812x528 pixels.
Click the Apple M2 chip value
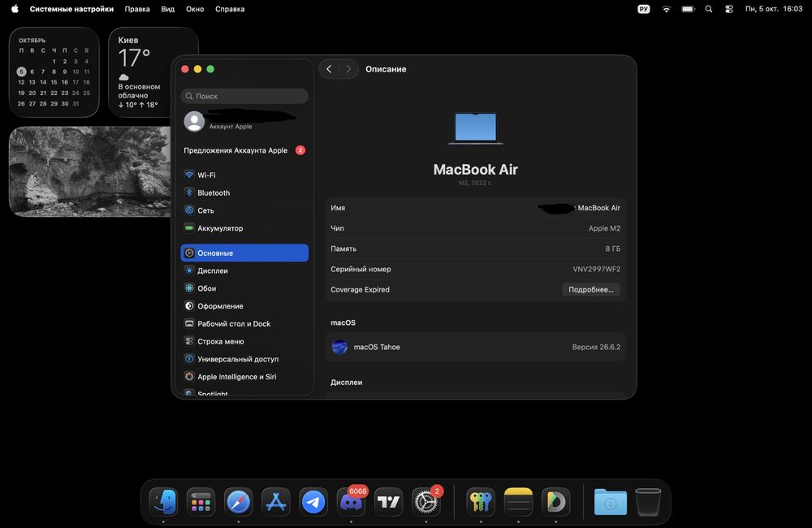point(604,228)
